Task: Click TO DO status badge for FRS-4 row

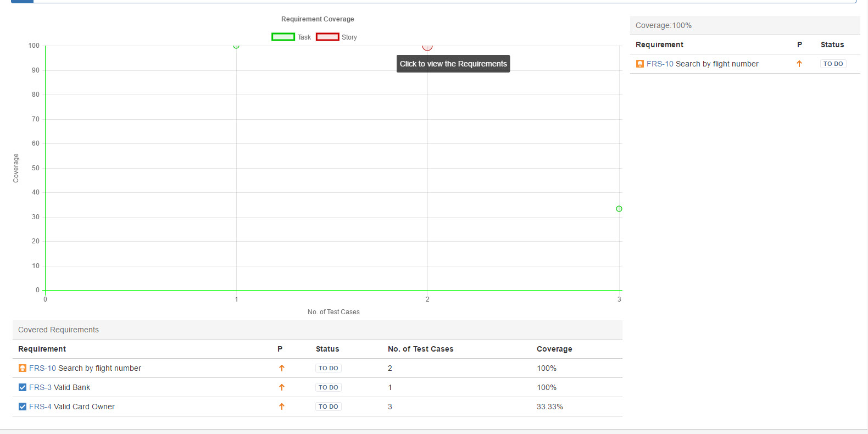Action: [x=329, y=407]
